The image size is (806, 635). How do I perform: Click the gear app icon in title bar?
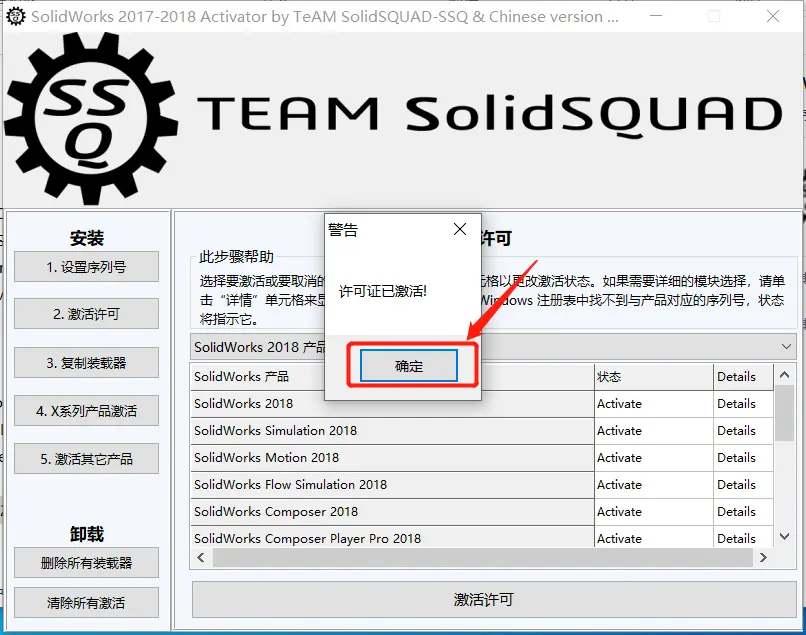[15, 16]
